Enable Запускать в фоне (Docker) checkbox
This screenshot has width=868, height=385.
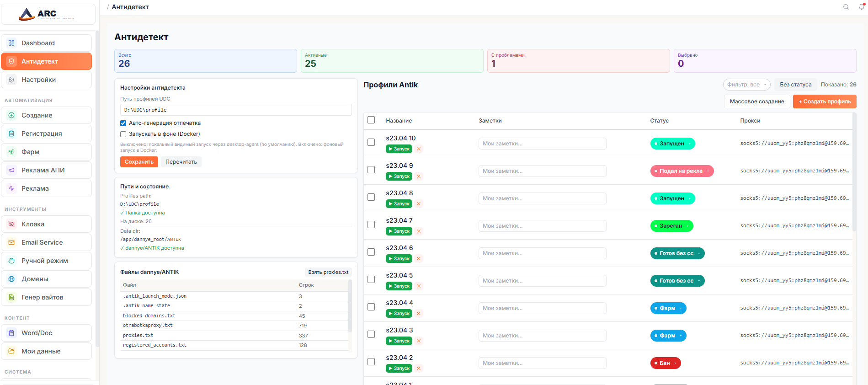point(123,134)
